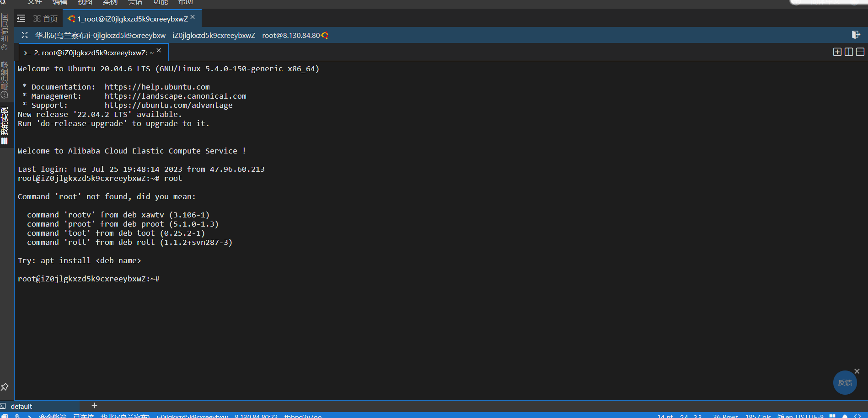Click the fullscreen expand icon in the instance bar
This screenshot has height=418, width=868.
click(25, 35)
